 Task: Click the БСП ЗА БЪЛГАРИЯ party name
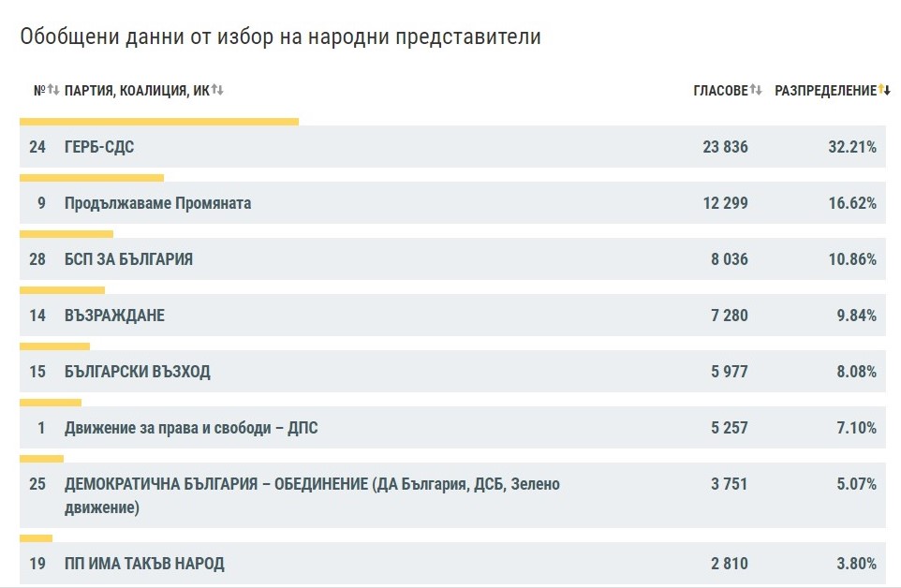point(127,259)
